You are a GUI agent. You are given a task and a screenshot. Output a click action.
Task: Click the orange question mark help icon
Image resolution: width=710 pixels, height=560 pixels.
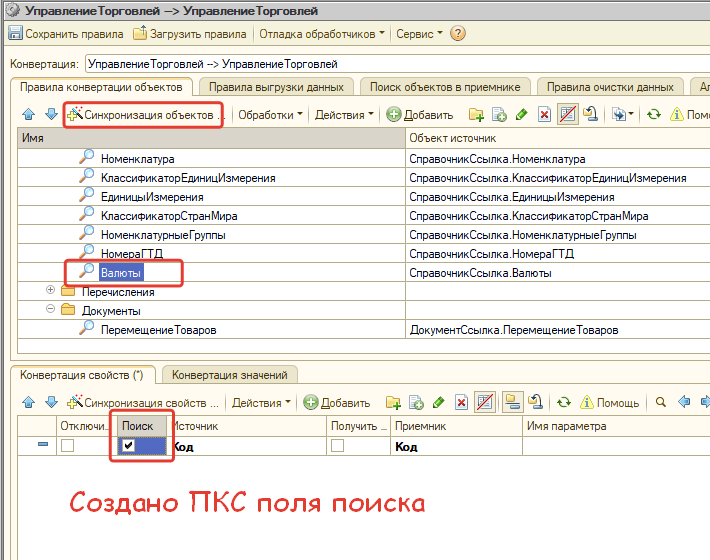click(458, 34)
